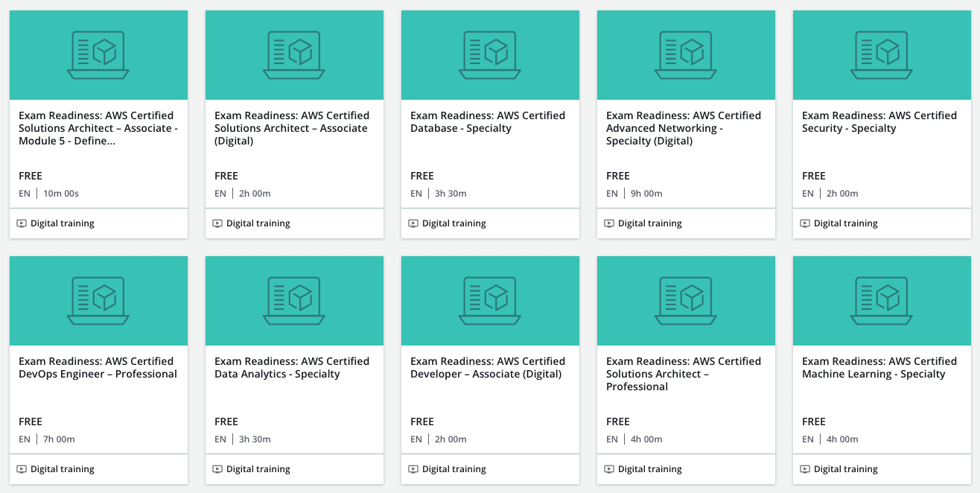Image resolution: width=980 pixels, height=493 pixels.
Task: Open Exam Readiness: AWS Certified Database - Specialty
Action: 488,122
